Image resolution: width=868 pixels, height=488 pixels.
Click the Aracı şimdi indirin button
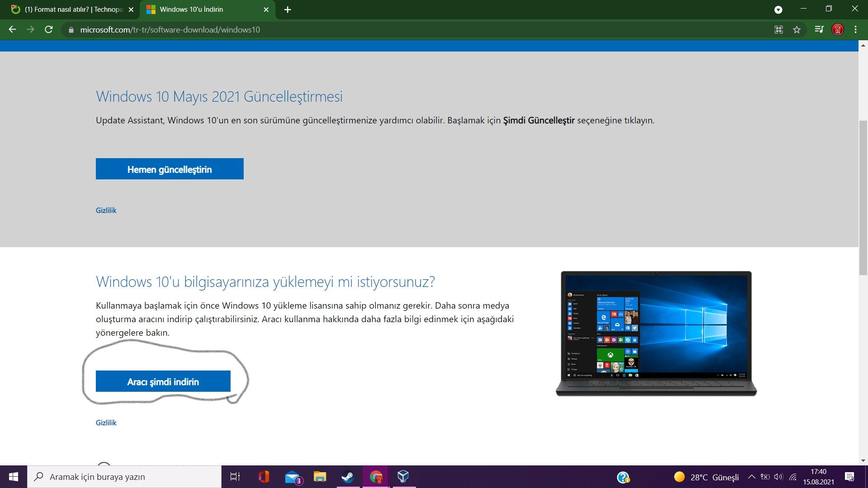[x=163, y=381]
